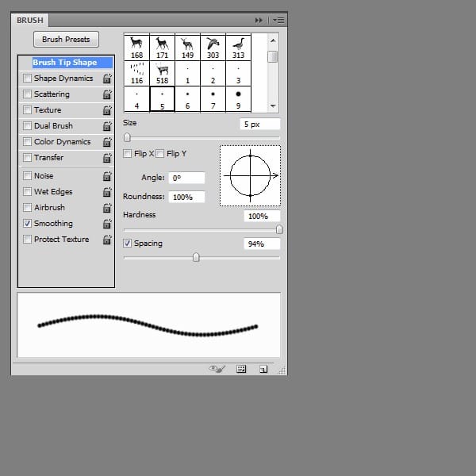Open the Preset Manager icon at panel bottom
The width and height of the screenshot is (476, 476).
click(241, 369)
